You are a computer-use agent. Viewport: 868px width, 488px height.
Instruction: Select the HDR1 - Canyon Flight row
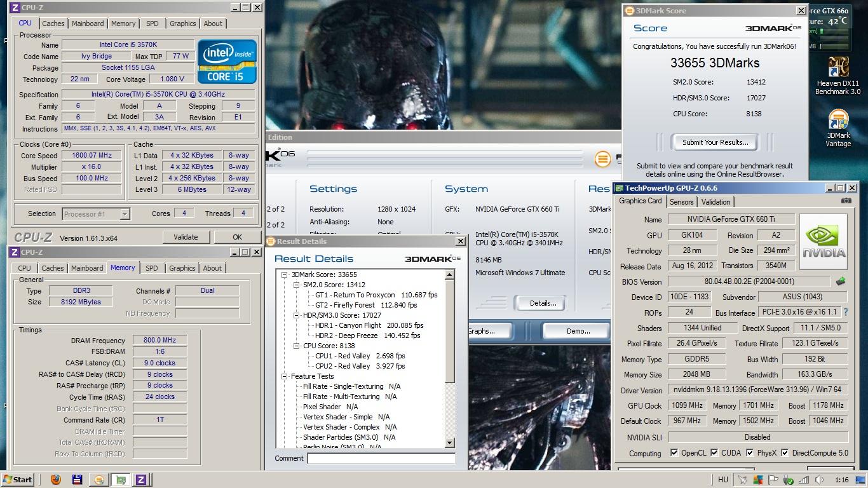369,325
